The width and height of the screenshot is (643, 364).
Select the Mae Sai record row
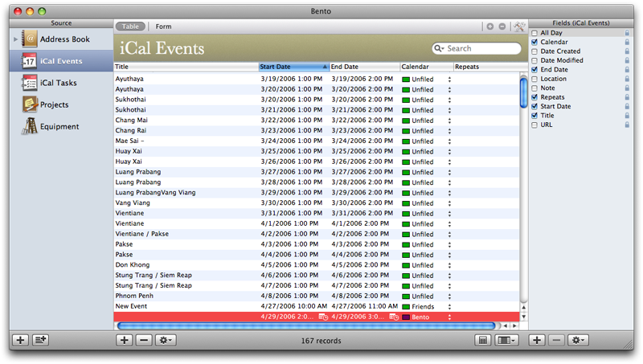(317, 141)
